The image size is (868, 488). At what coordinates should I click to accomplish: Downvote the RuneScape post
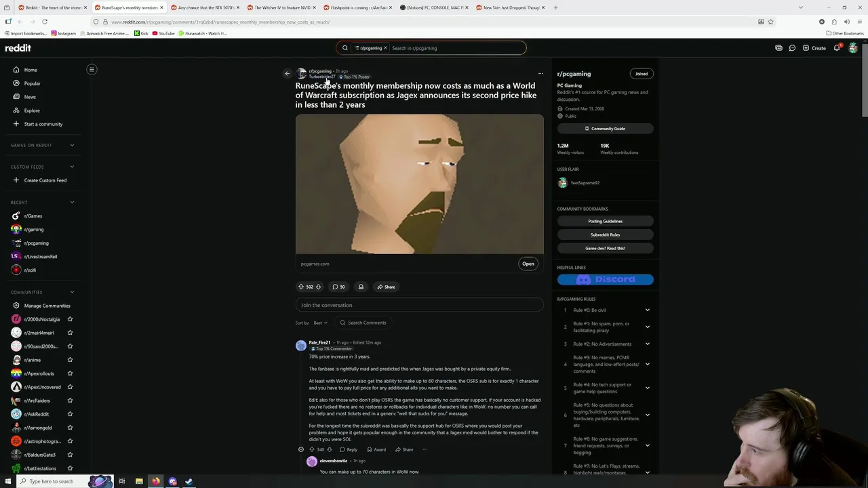click(318, 287)
